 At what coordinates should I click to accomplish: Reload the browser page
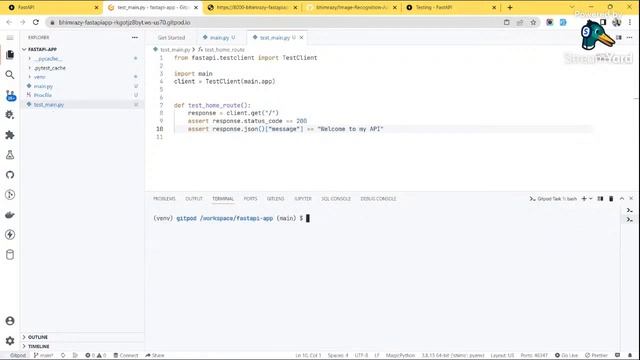click(36, 22)
